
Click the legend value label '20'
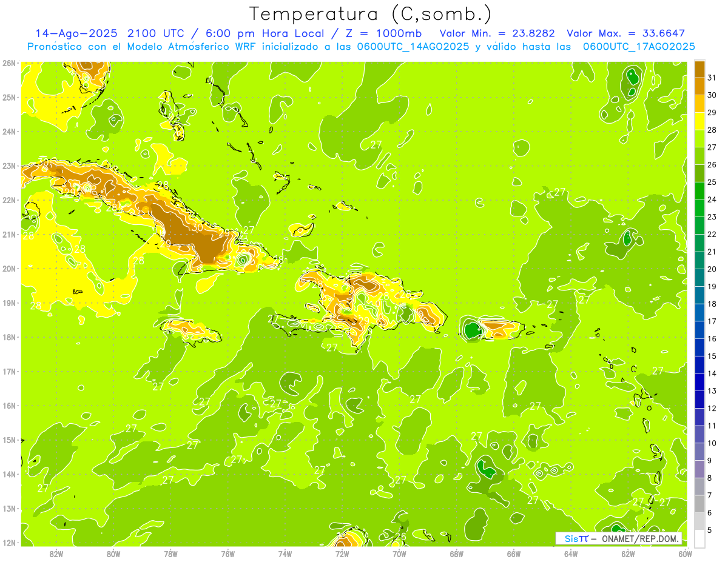712,269
